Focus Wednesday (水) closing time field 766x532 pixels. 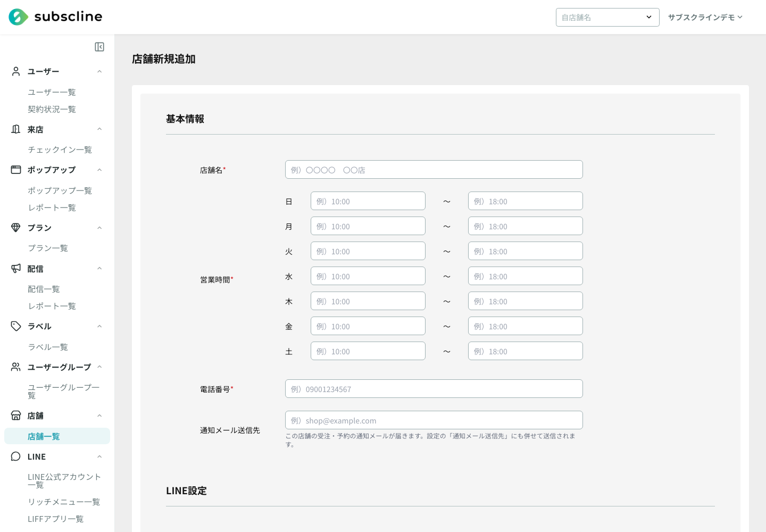(x=526, y=276)
